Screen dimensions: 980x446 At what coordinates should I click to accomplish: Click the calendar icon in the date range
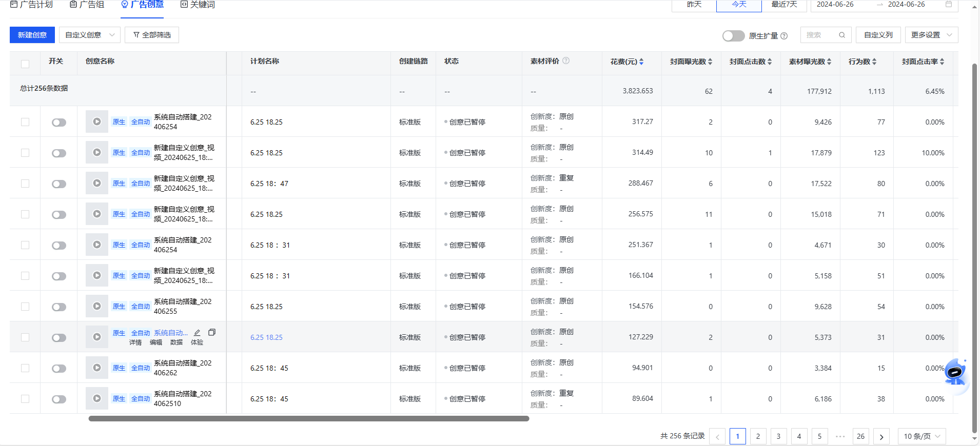[x=949, y=4]
